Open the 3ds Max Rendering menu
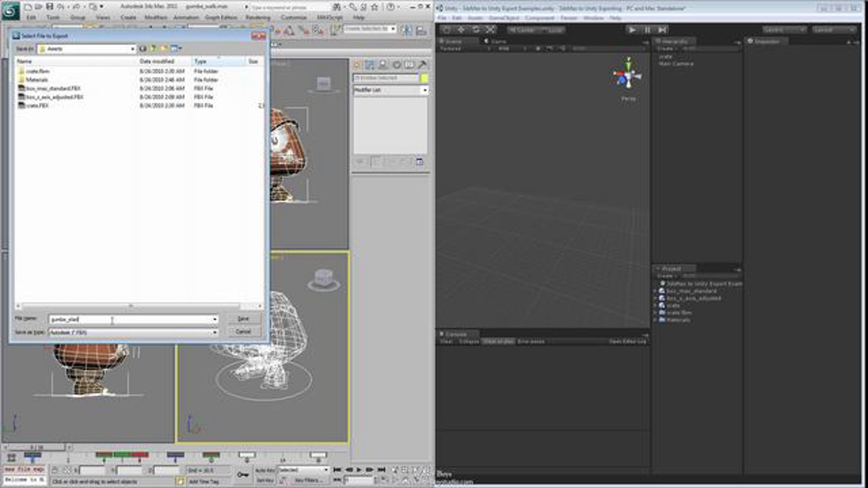868x488 pixels. [x=258, y=17]
